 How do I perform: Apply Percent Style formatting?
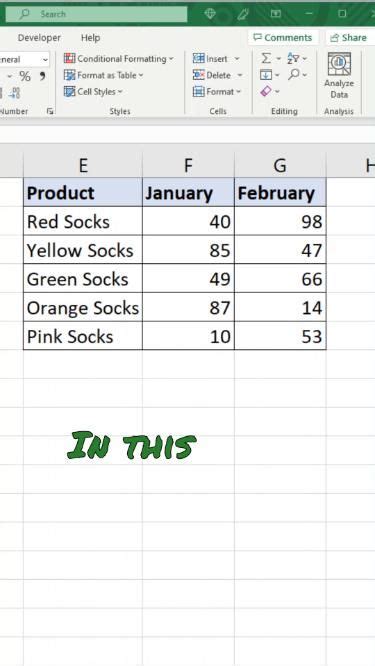pos(25,76)
